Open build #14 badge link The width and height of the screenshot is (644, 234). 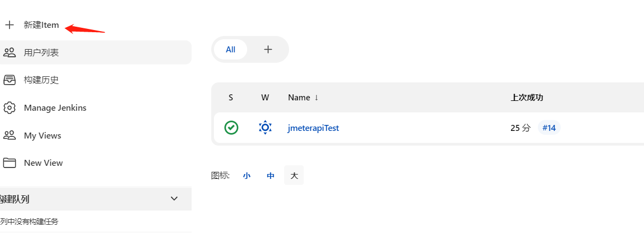coord(549,128)
